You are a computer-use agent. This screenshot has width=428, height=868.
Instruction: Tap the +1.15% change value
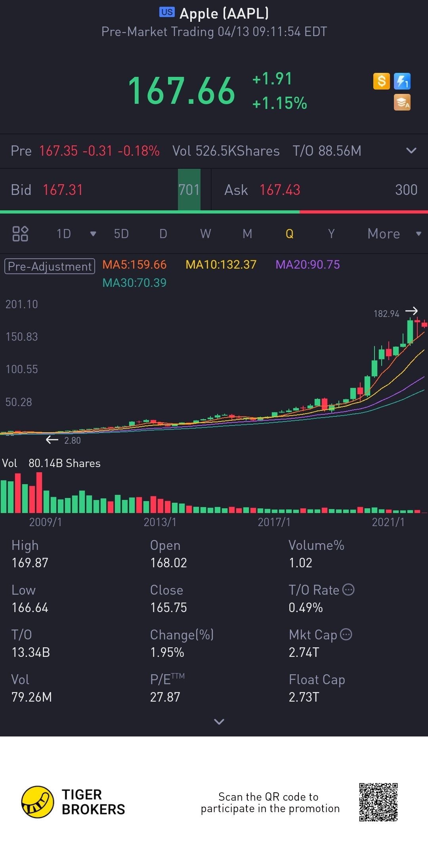280,103
